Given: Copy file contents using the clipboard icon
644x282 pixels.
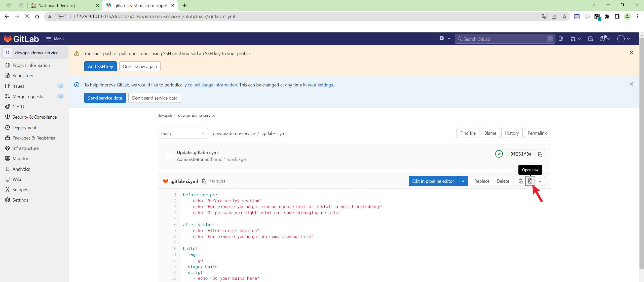Looking at the screenshot, I should pos(520,181).
